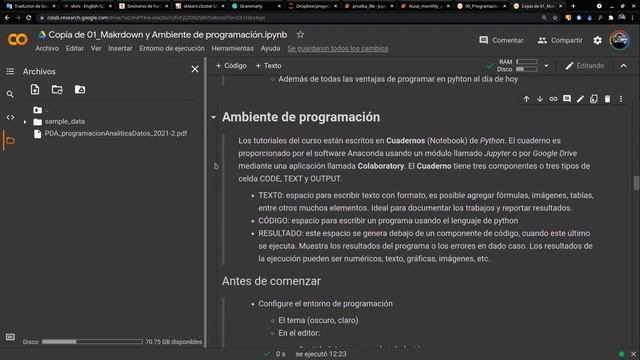
Task: Bookmark this page with star icon
Action: [x=555, y=18]
